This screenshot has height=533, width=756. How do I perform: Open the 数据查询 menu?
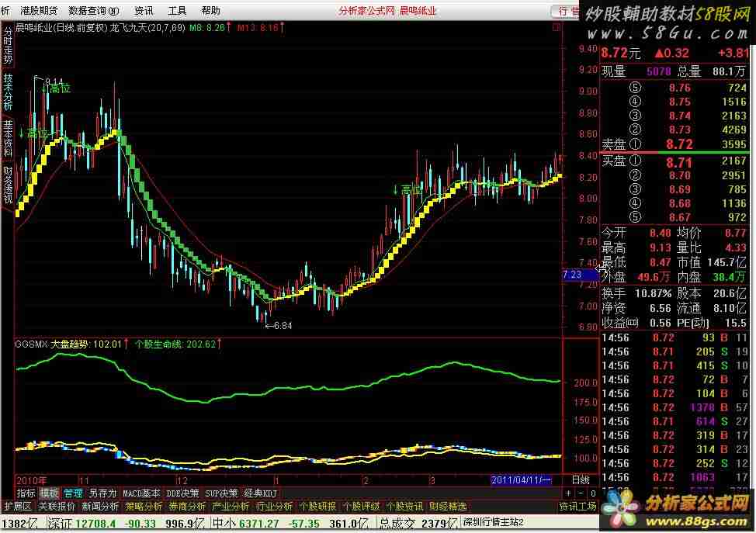[x=94, y=11]
